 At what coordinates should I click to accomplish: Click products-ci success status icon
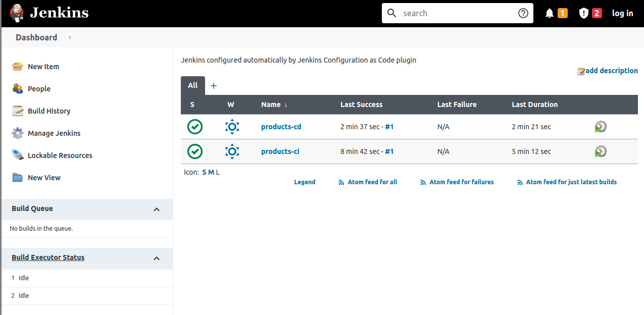click(195, 151)
